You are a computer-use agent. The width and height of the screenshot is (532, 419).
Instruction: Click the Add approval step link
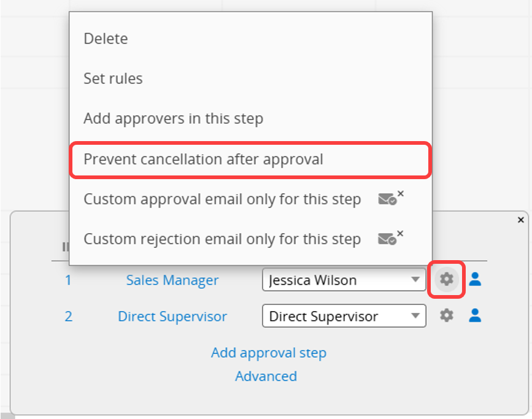(269, 353)
